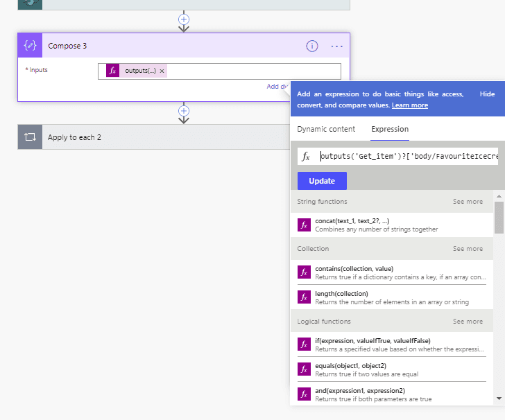Open Compose 3 info icon
This screenshot has height=420, width=505.
[x=311, y=46]
